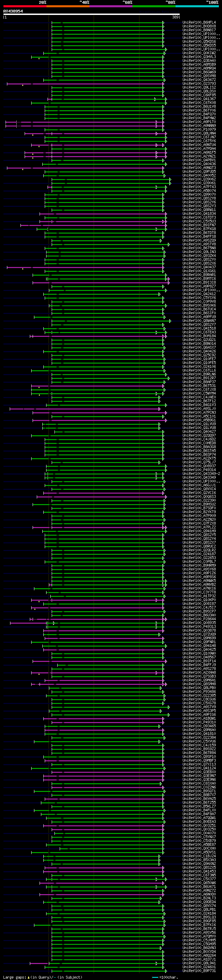Select hit label UniRef100_A9STV8

199,244
